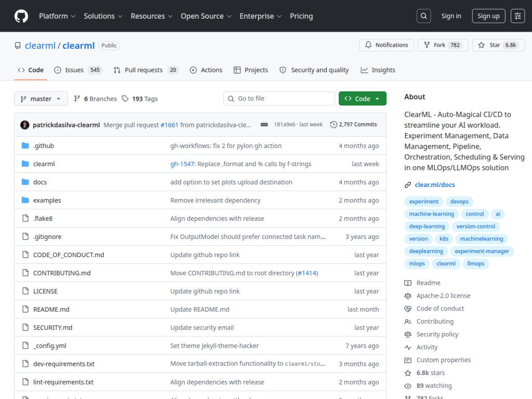Select the machine-learning topic tag
Viewport: 532px width, 399px height.
[431, 214]
